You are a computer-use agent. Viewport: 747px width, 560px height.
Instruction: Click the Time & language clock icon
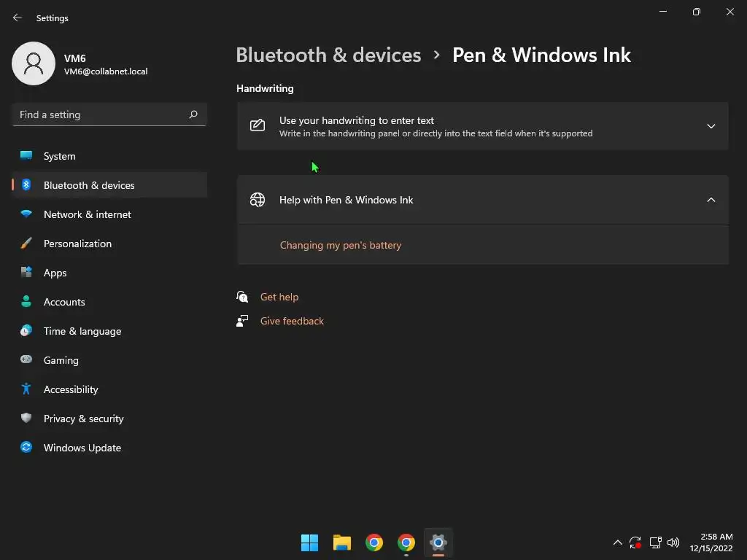point(26,330)
